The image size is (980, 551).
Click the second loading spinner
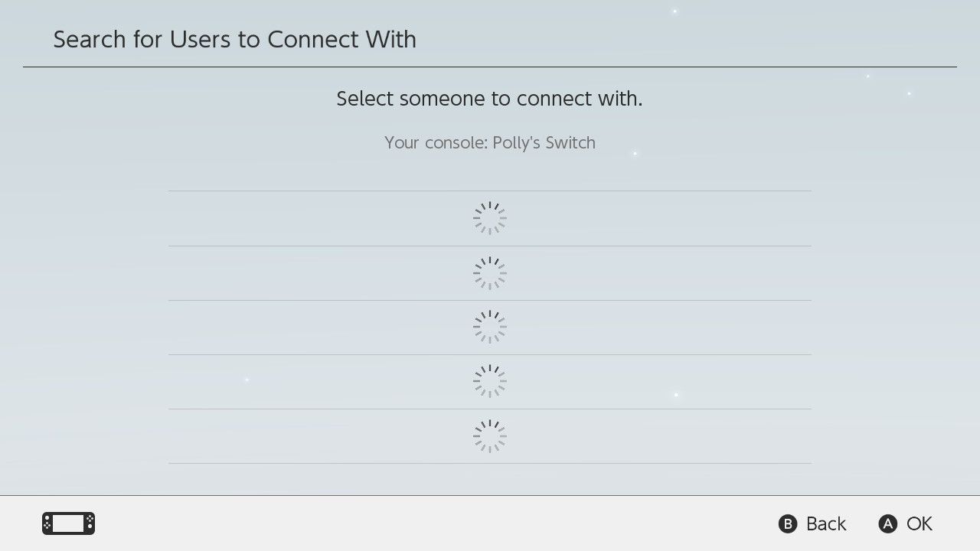490,273
